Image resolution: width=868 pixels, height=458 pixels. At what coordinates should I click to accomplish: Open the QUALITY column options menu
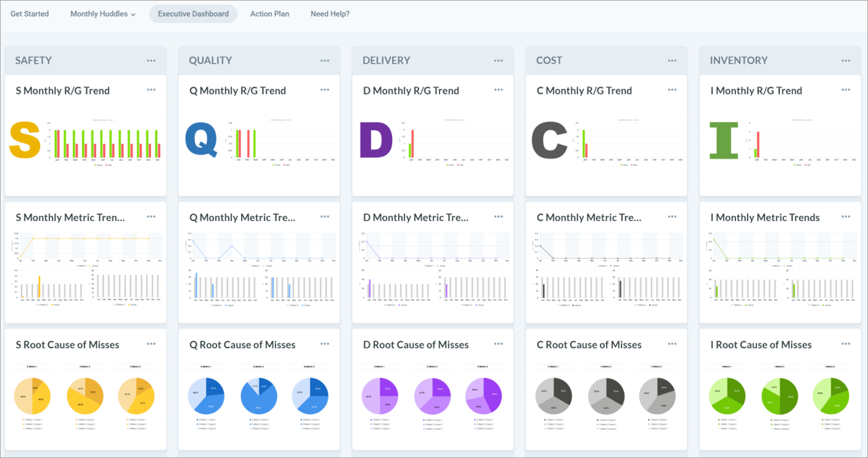tap(325, 60)
